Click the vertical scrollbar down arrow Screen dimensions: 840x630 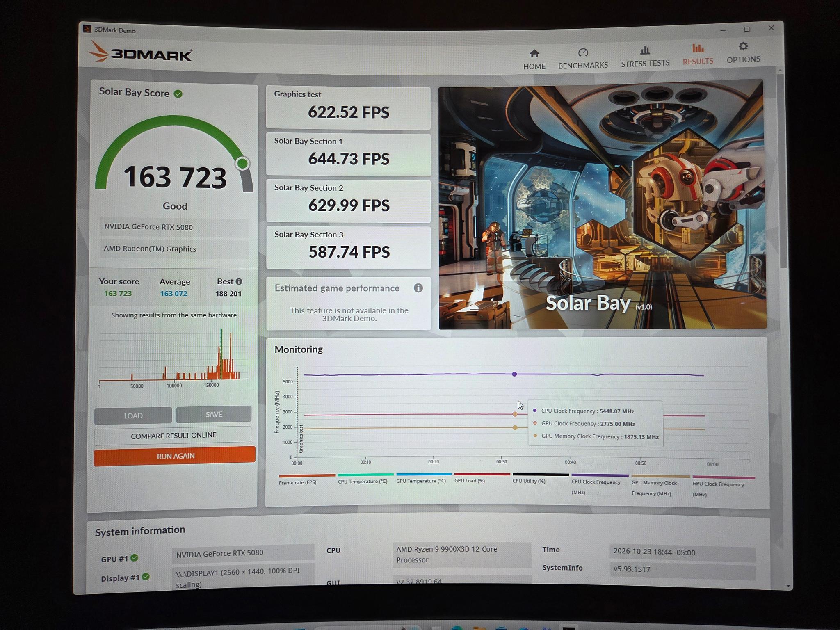788,586
